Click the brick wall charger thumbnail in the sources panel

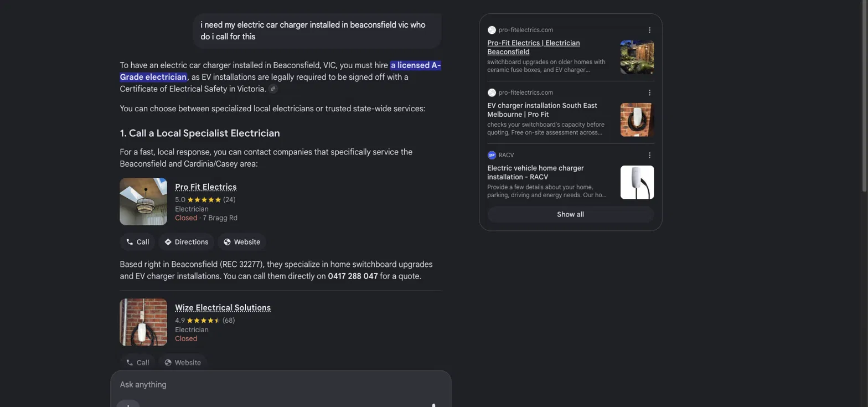637,120
